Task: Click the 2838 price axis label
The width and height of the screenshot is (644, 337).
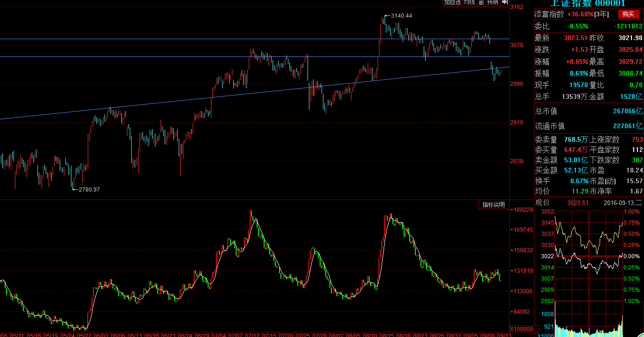Action: 517,161
